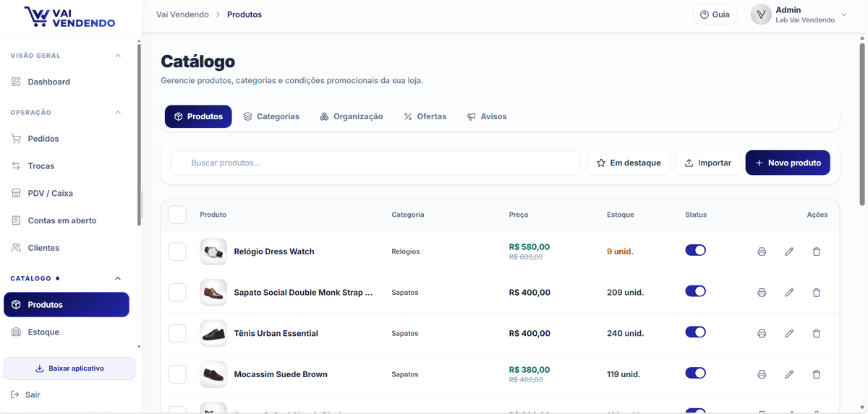This screenshot has height=414, width=868.
Task: Delete the Tênis Urban Essential product
Action: point(817,334)
